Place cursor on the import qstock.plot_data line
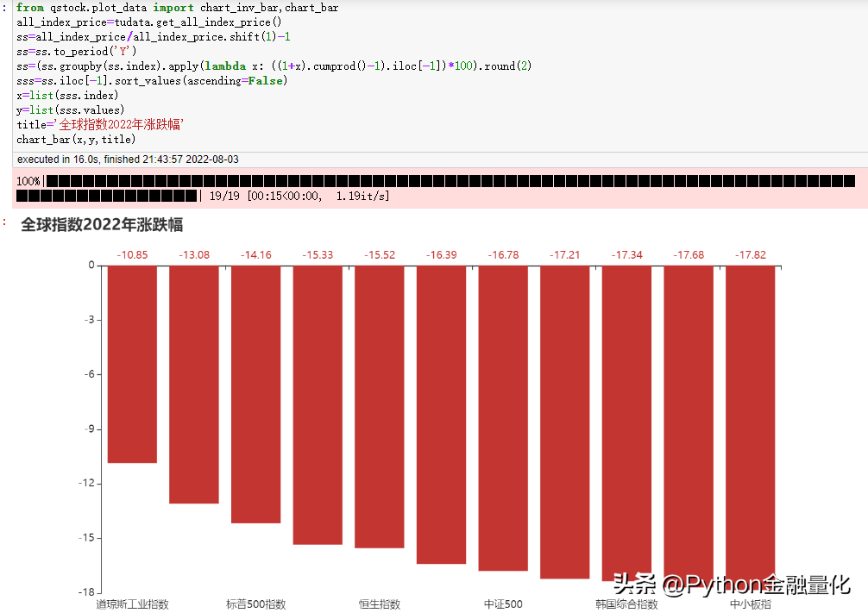868x613 pixels. tap(177, 8)
